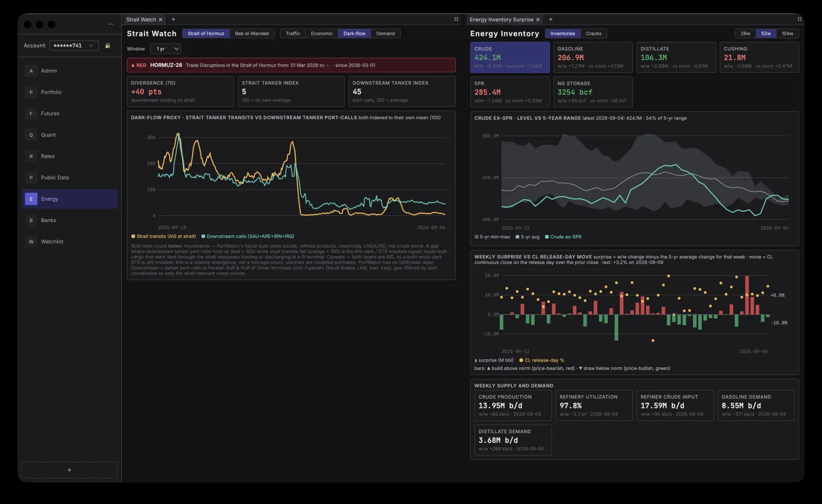The width and height of the screenshot is (822, 504).
Task: Maximize the Energy Inventory panel
Action: point(799,19)
